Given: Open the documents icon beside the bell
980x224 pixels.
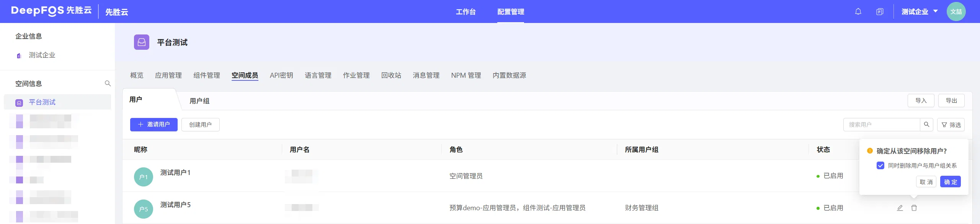Looking at the screenshot, I should coord(880,11).
